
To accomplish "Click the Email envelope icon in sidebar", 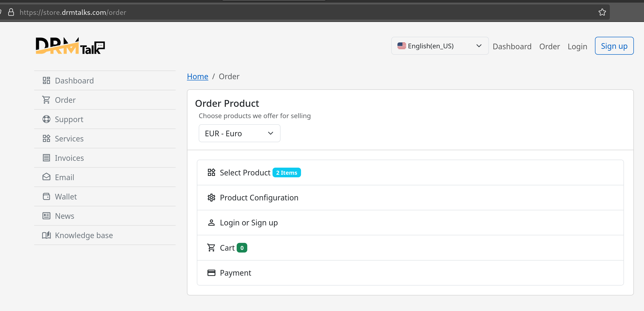I will click(x=46, y=177).
